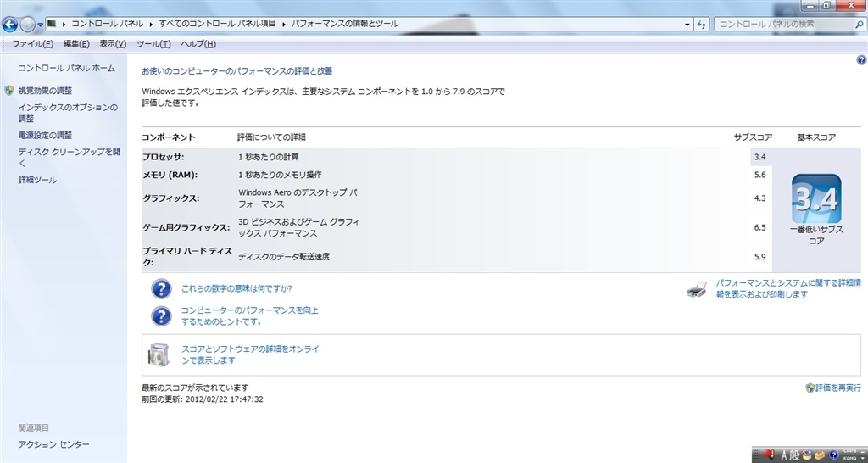Click the グラフィックス: row label
The image size is (868, 463).
pos(170,198)
